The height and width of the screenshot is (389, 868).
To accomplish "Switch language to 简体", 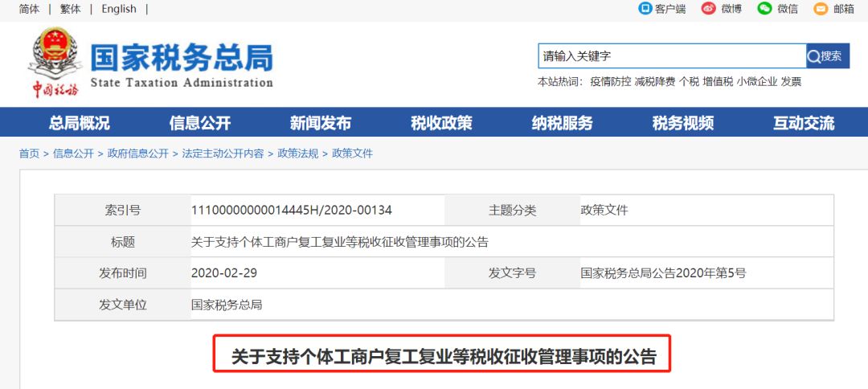I will [30, 9].
